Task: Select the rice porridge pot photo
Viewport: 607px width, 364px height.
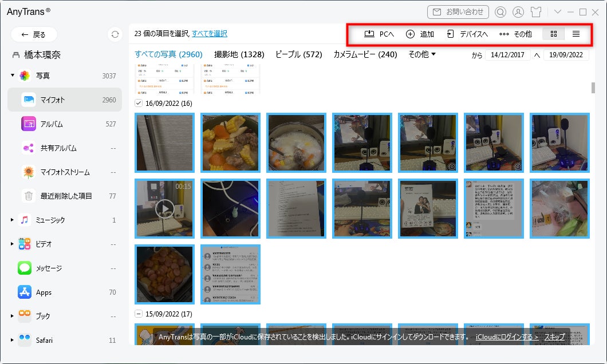Action: (x=296, y=143)
